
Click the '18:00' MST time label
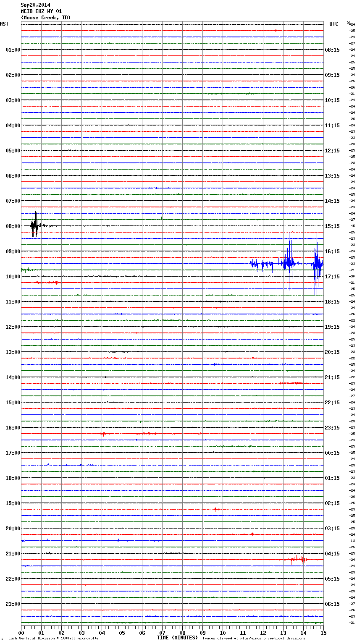click(13, 478)
